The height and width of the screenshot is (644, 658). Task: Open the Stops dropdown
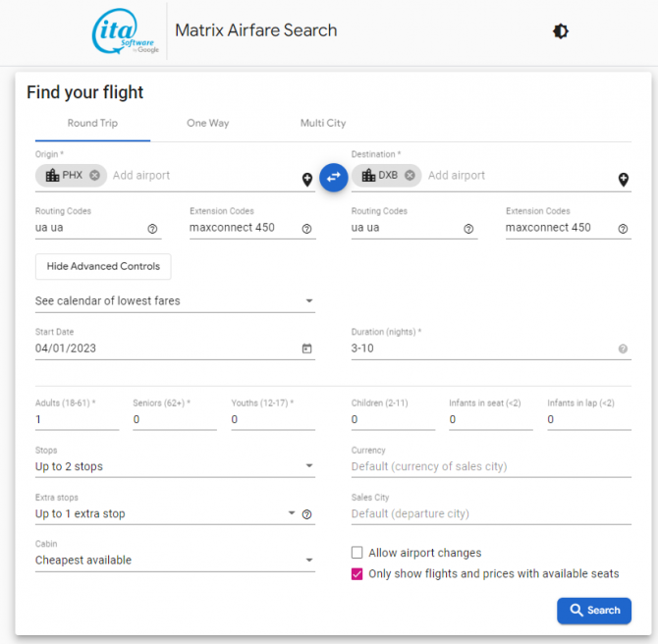175,466
